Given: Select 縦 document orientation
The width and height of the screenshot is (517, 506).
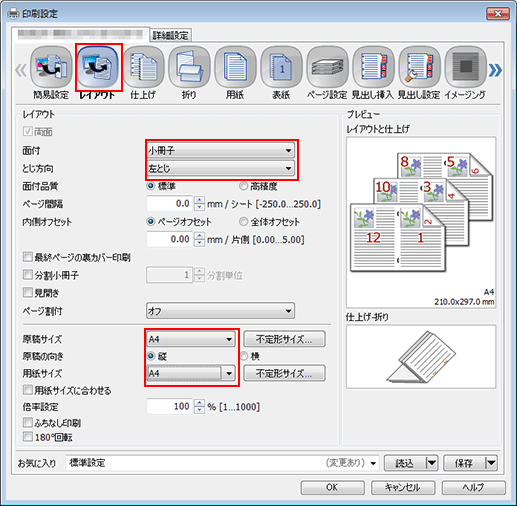Looking at the screenshot, I should click(x=151, y=356).
